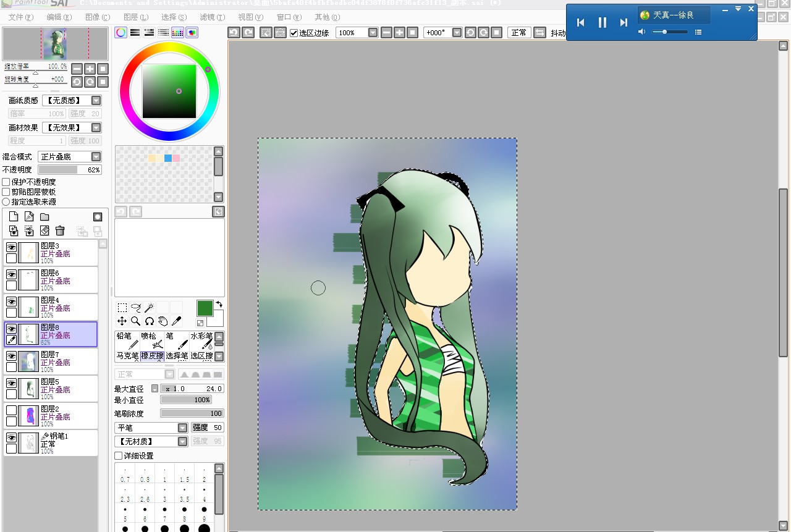The image size is (791, 532).
Task: Transfer the layer down
Action: coord(14,230)
